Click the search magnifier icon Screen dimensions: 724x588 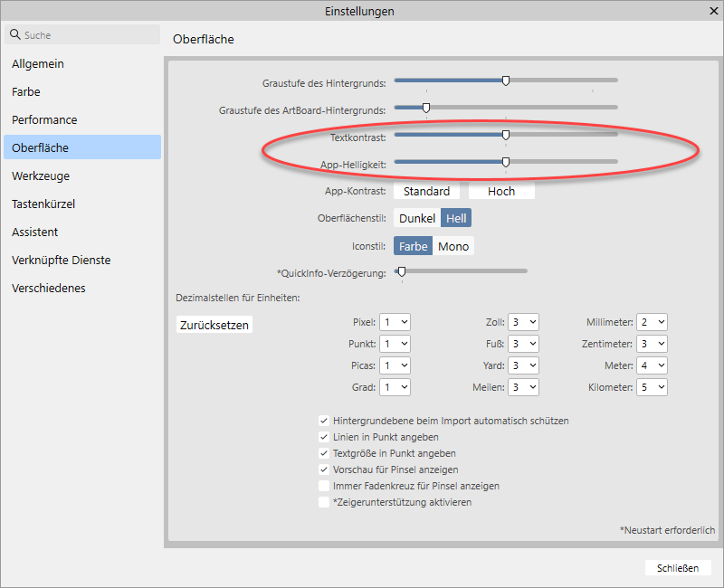(x=15, y=34)
